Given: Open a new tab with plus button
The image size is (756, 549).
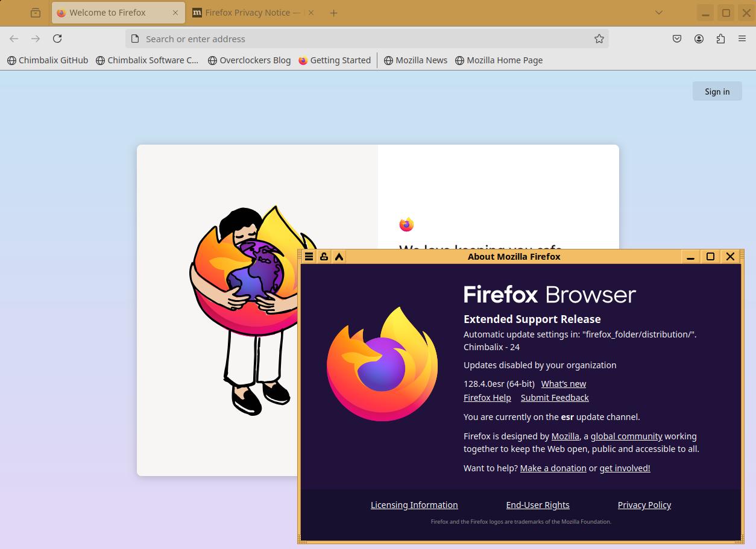Looking at the screenshot, I should 333,13.
